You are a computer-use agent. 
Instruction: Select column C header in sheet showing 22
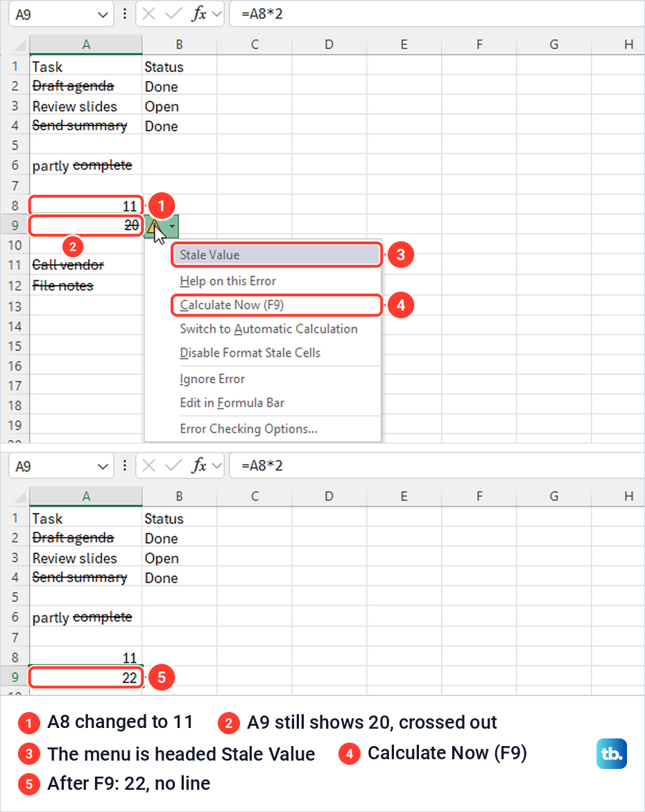pos(255,497)
